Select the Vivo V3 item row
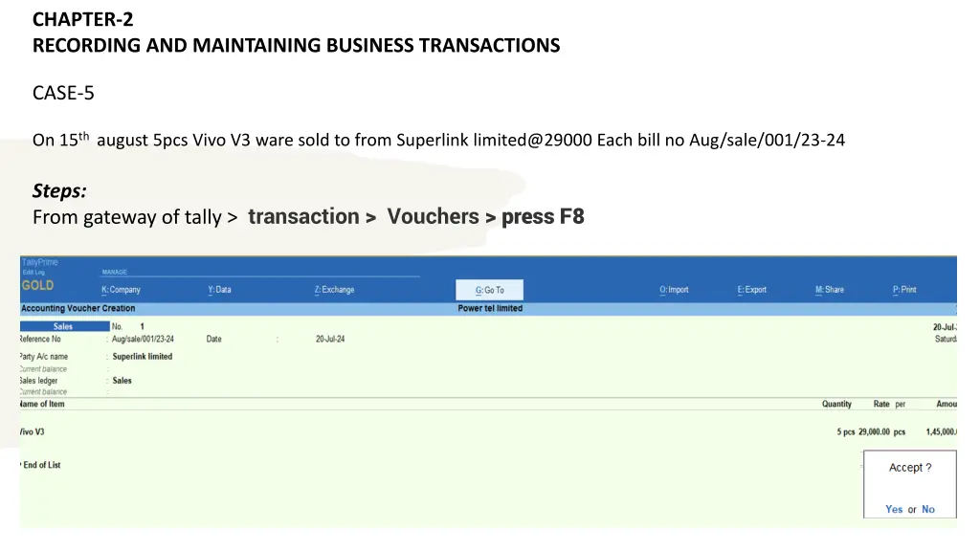Screen dimensions: 980x551 pos(487,431)
